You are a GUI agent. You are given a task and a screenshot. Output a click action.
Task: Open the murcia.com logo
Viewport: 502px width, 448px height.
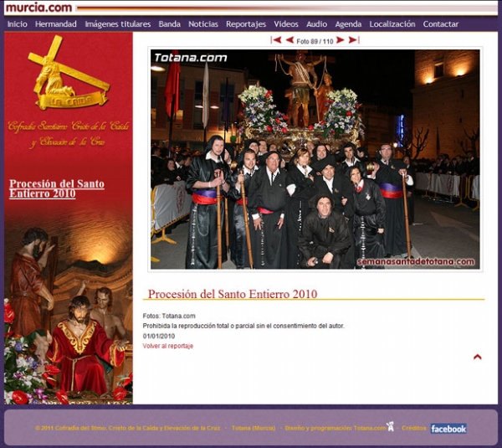[x=39, y=8]
